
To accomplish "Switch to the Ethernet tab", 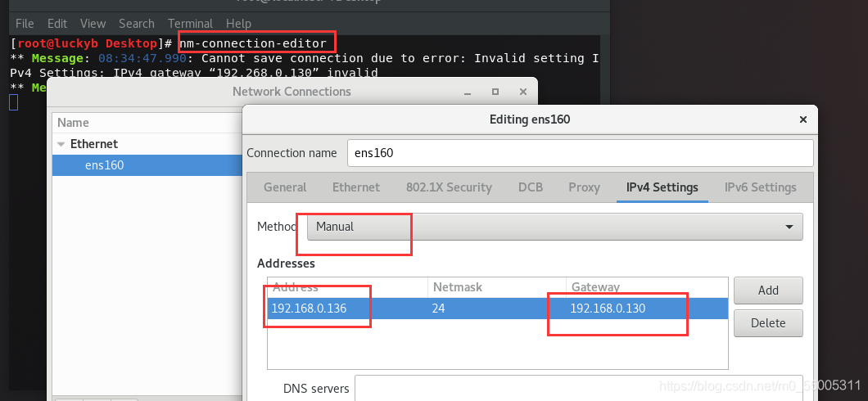I will point(356,187).
